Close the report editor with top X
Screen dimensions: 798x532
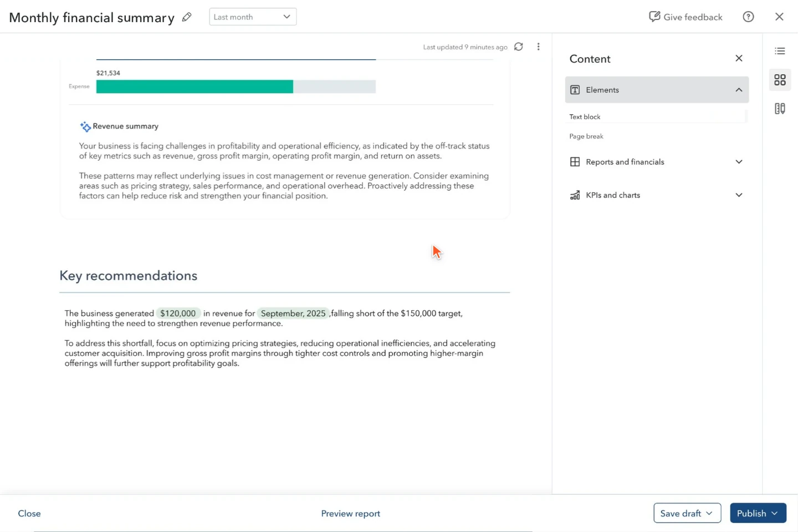(x=779, y=17)
